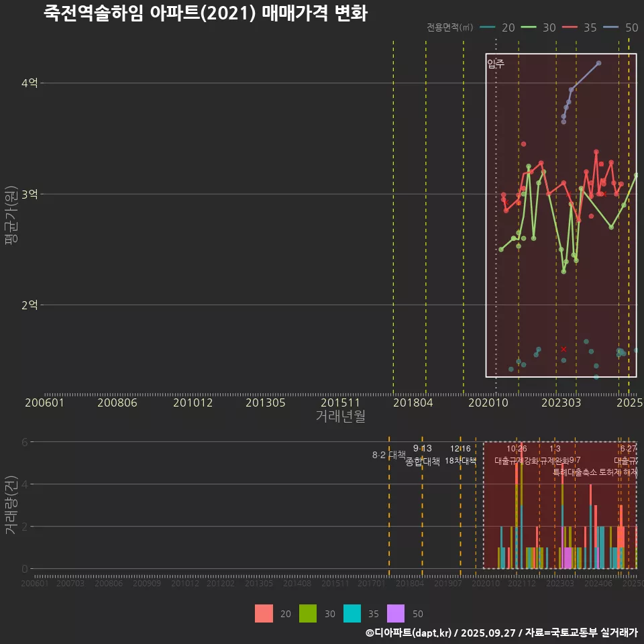The image size is (644, 644).
Task: Click the teal 35 swatch in bottom legend
Action: point(352,613)
